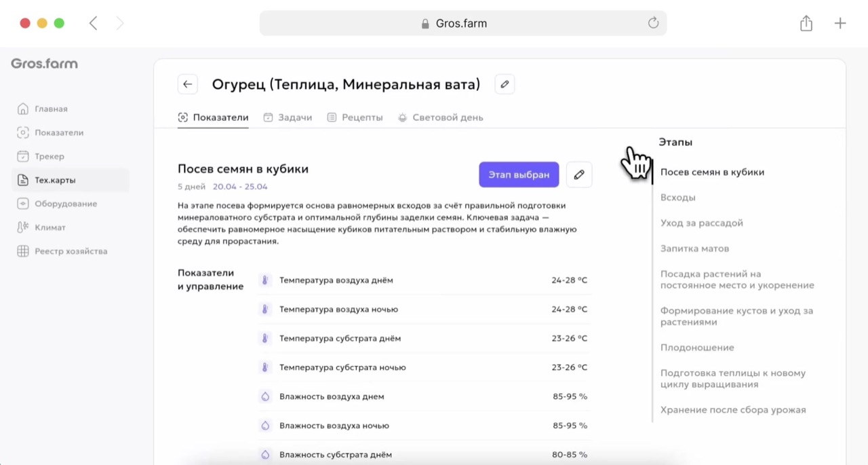Open Климат in sidebar
This screenshot has height=465, width=868.
[x=50, y=227]
